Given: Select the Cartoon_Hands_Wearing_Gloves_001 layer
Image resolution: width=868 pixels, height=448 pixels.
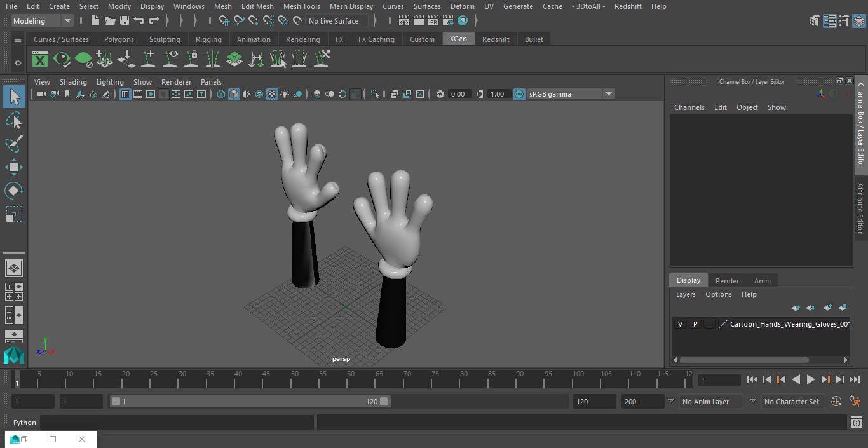Looking at the screenshot, I should click(x=790, y=324).
